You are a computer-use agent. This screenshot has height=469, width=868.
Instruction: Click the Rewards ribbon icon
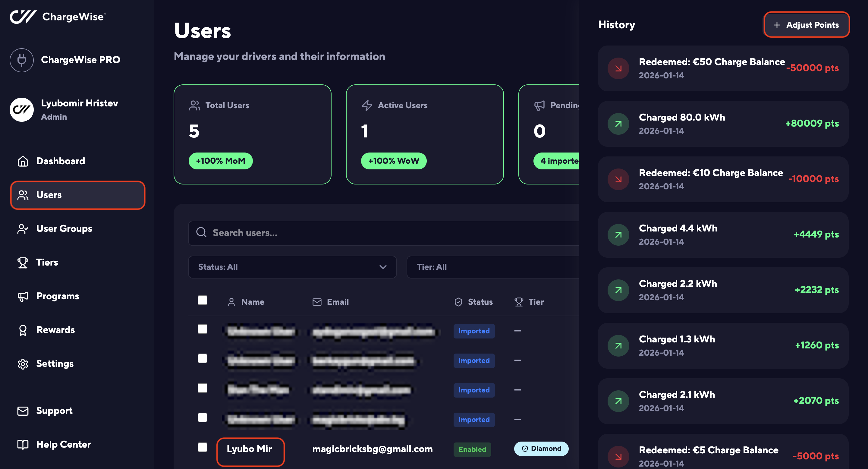pos(23,330)
